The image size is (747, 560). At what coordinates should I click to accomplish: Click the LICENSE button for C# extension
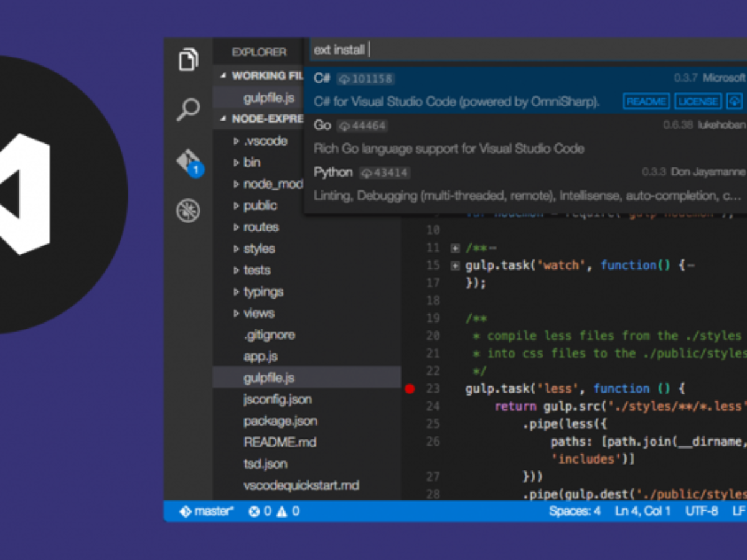(x=698, y=101)
